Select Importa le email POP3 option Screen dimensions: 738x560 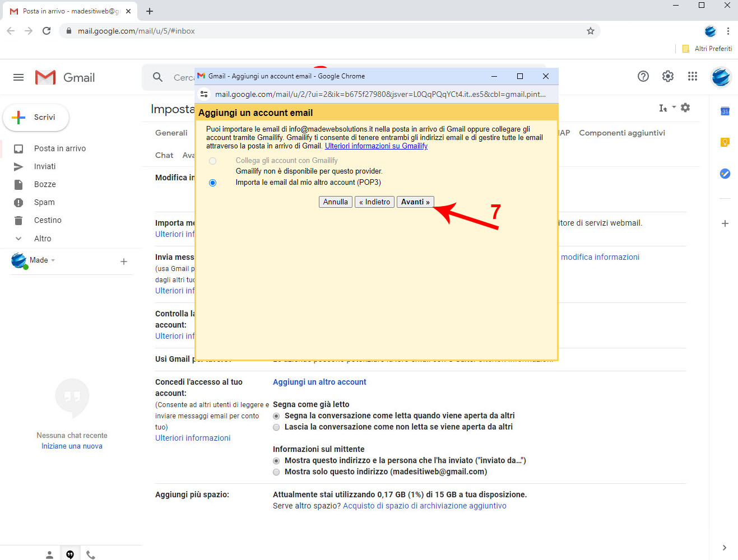(x=212, y=183)
